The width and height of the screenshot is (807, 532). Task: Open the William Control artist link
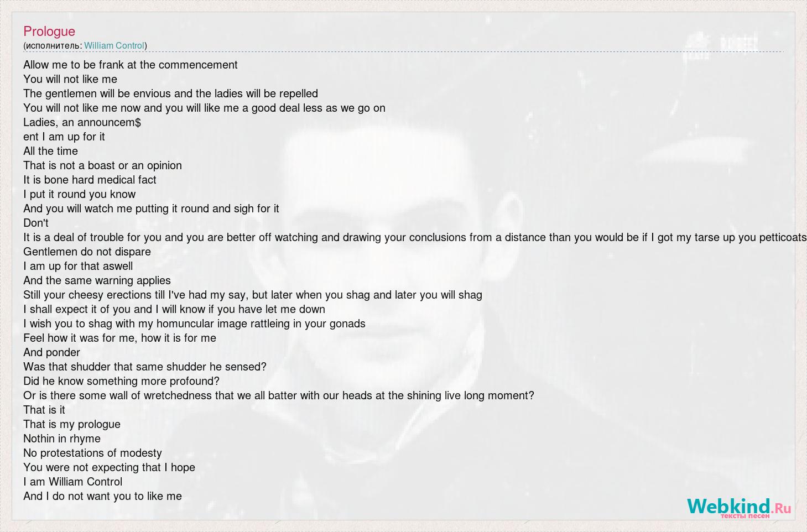tap(114, 46)
